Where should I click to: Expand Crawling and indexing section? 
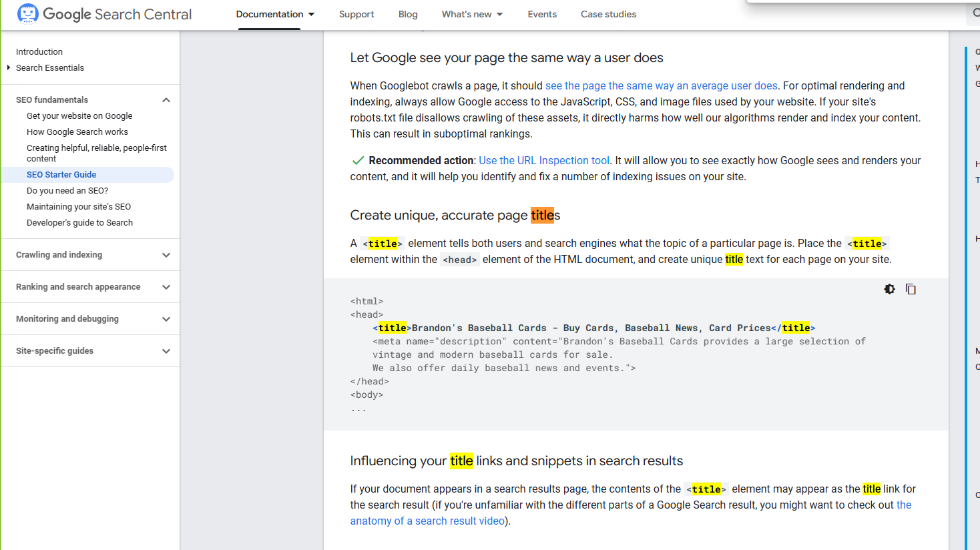166,255
